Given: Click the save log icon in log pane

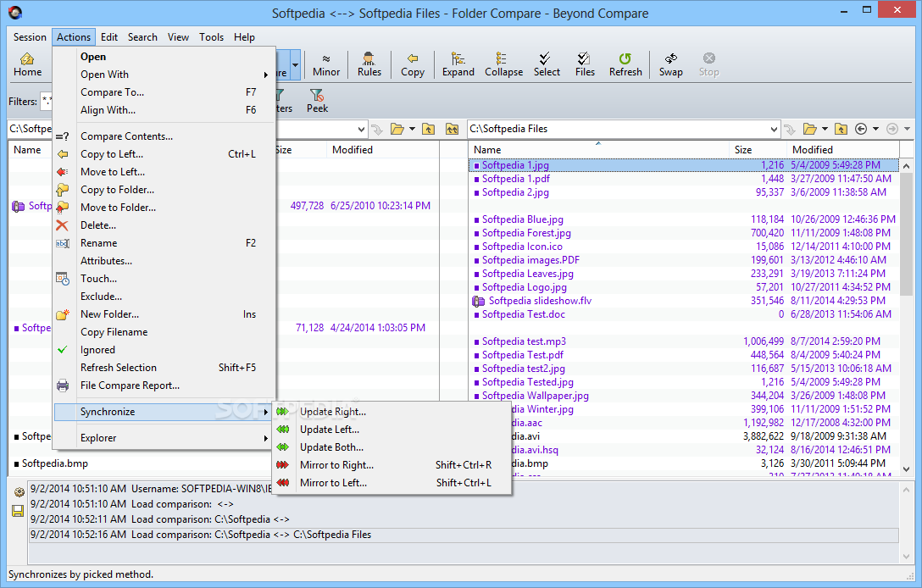Looking at the screenshot, I should click(x=19, y=510).
